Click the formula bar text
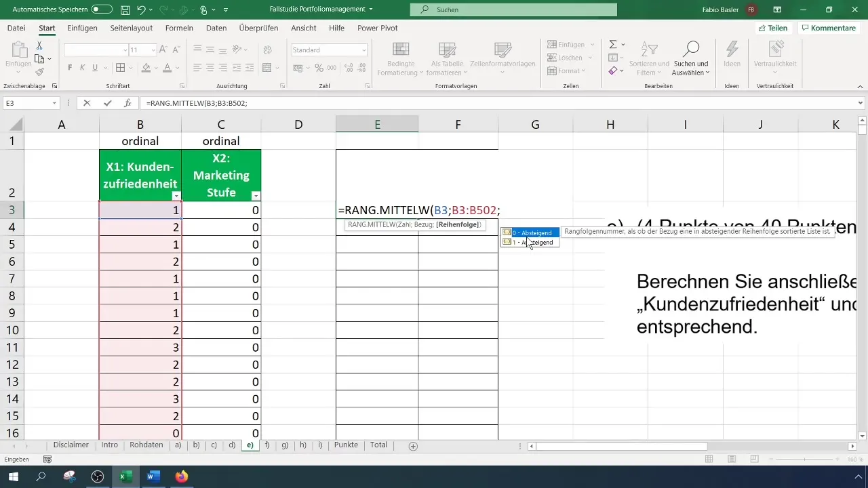868x488 pixels. pyautogui.click(x=197, y=103)
